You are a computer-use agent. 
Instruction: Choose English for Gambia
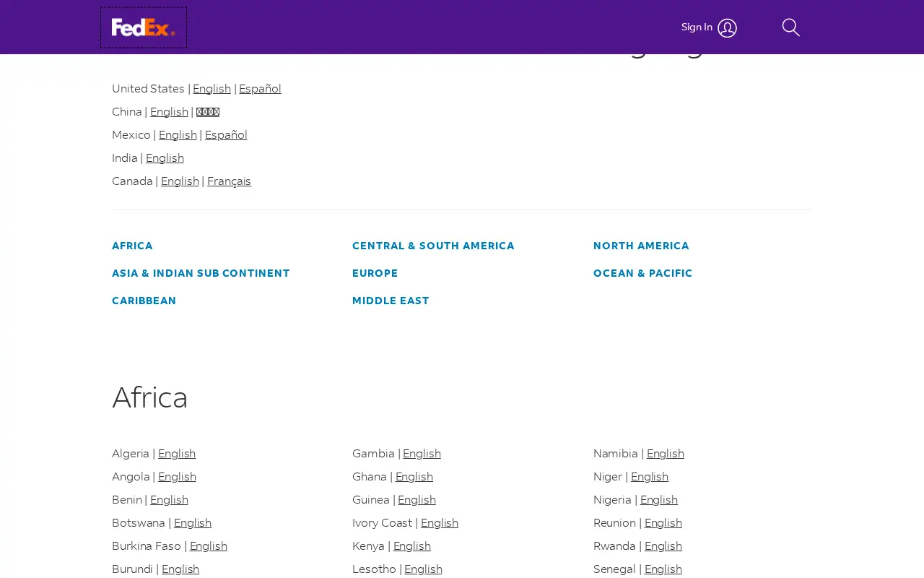(x=422, y=454)
